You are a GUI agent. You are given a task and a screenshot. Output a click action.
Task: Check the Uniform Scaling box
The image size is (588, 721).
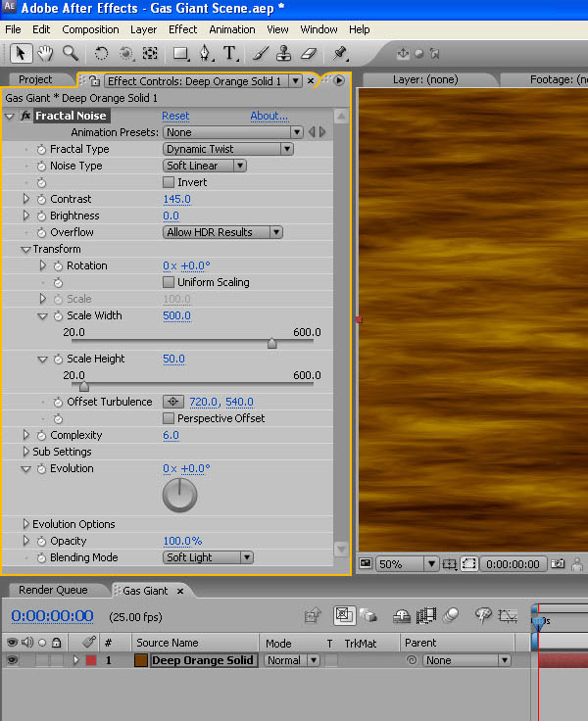click(x=169, y=282)
